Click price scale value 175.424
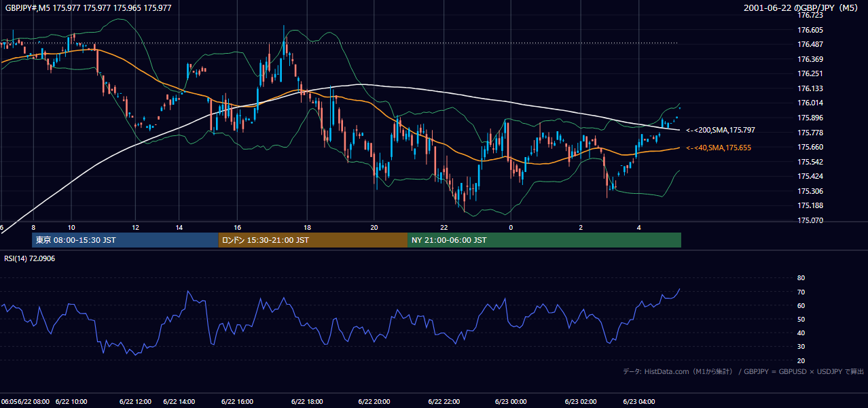868x408 pixels. pos(810,176)
